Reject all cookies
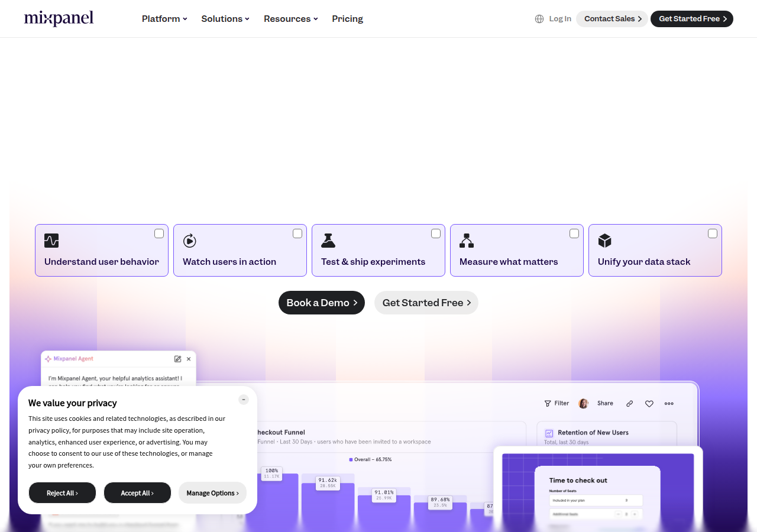757x532 pixels. click(62, 493)
